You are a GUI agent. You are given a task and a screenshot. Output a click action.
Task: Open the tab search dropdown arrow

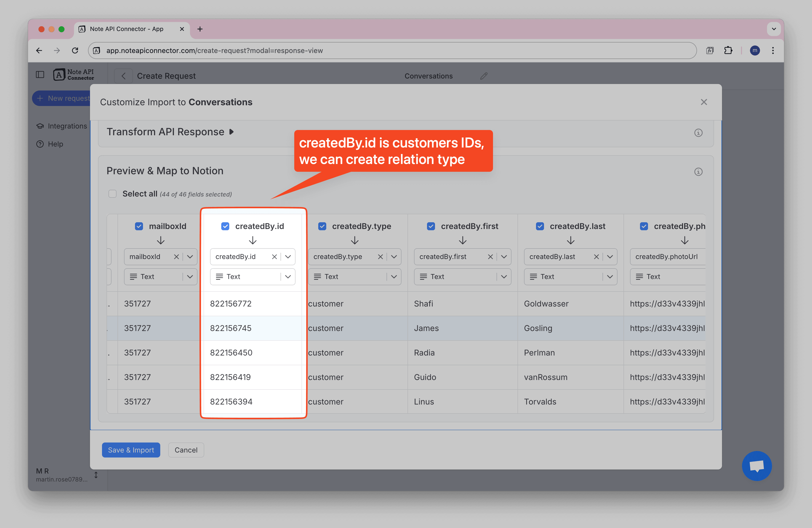click(773, 29)
